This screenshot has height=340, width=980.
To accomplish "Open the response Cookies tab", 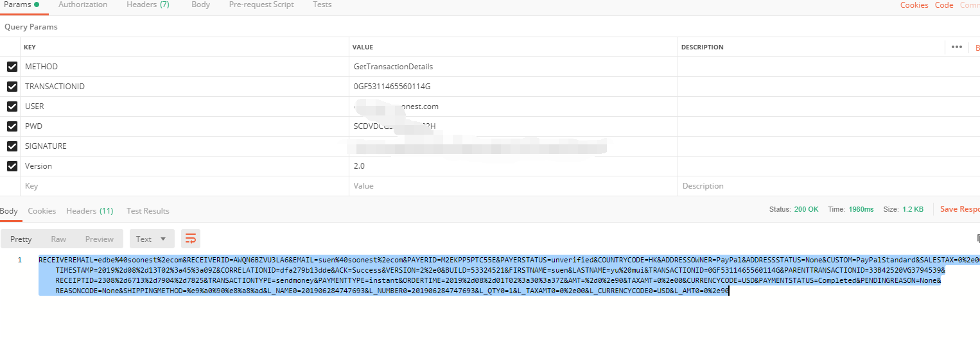I will 42,211.
